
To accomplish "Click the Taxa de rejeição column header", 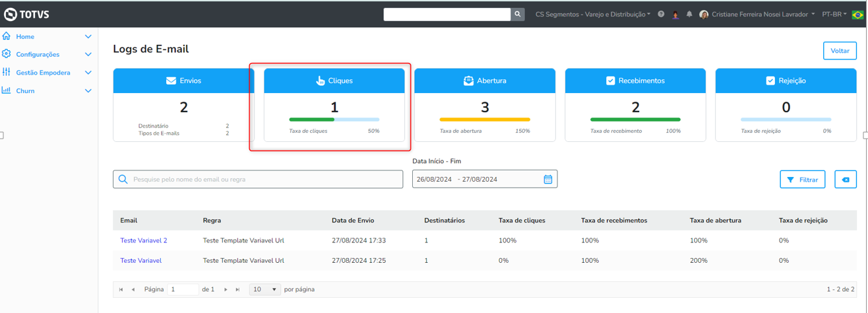I will click(803, 221).
